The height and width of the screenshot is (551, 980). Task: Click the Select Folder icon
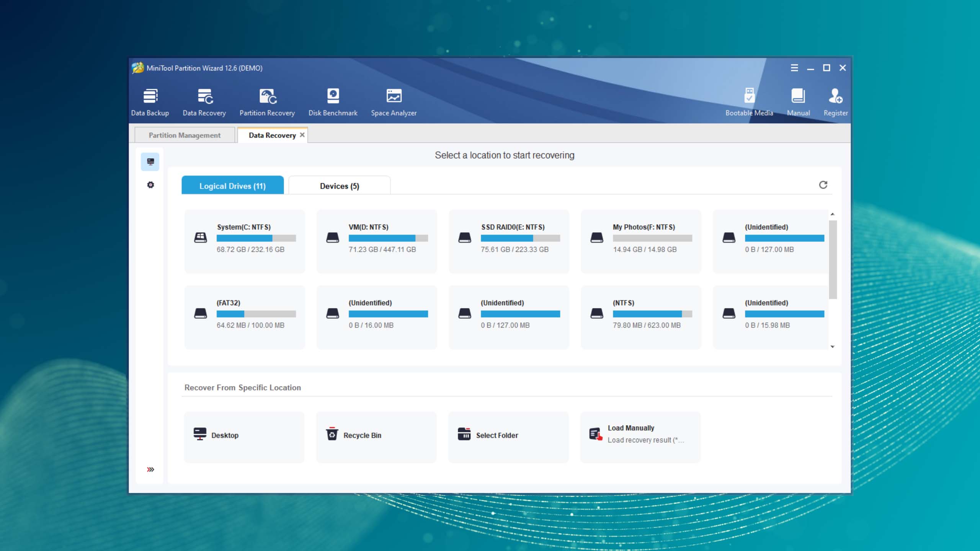(x=464, y=434)
